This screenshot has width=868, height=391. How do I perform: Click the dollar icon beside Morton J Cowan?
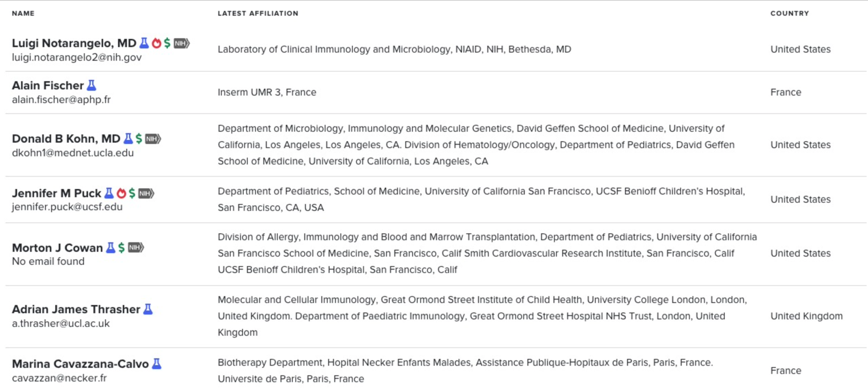121,248
